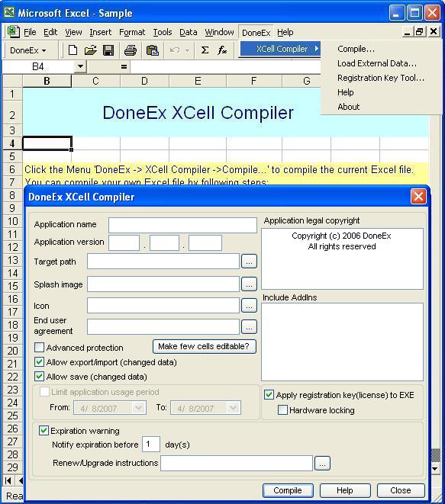This screenshot has width=445, height=504.
Task: Close the DoneEx XCell Compiler dialog
Action: [418, 196]
